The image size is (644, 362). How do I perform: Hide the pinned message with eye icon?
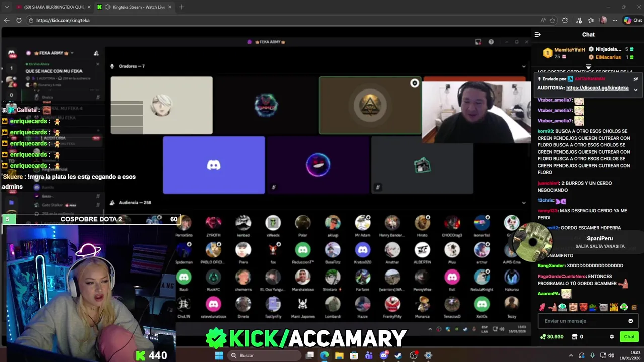click(x=635, y=79)
